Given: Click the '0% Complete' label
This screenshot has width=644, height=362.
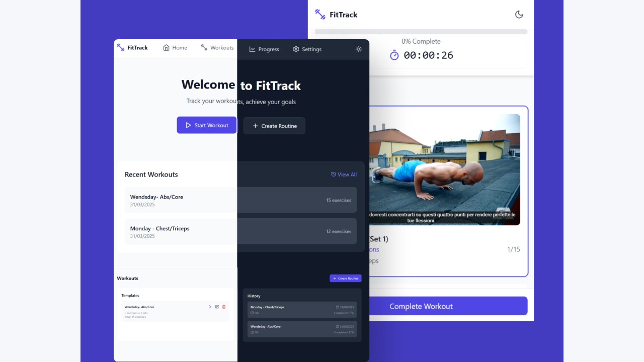Looking at the screenshot, I should pos(421,41).
